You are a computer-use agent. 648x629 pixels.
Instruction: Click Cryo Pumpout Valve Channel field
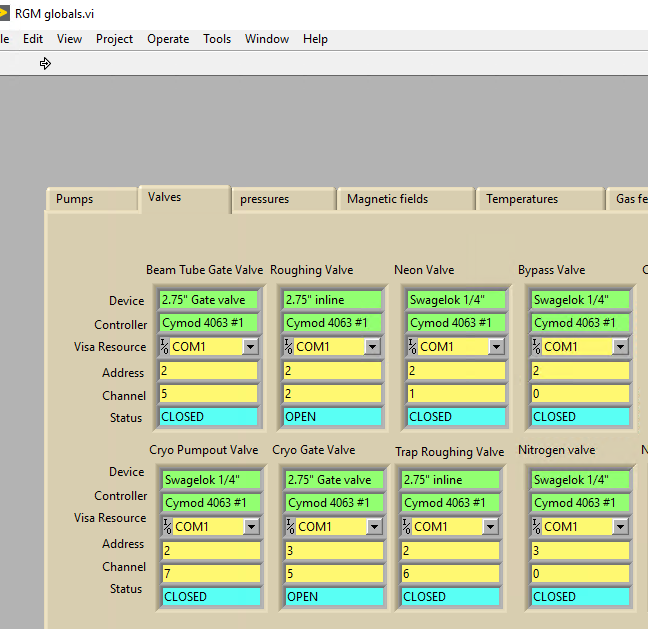(211, 574)
